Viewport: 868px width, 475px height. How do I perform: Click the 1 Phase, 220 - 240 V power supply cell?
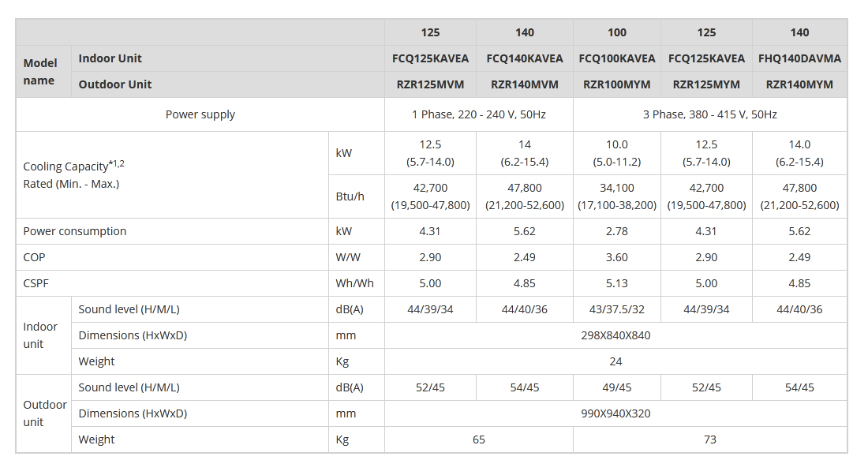click(478, 114)
